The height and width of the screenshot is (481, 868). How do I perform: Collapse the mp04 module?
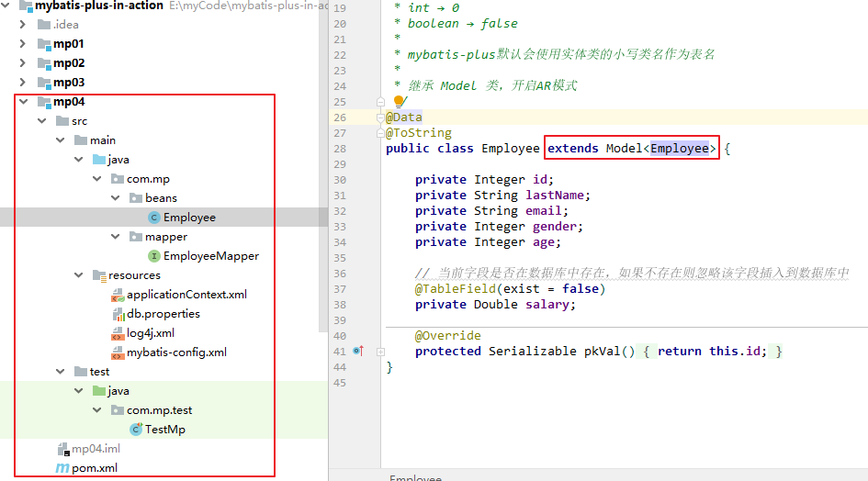tap(23, 102)
